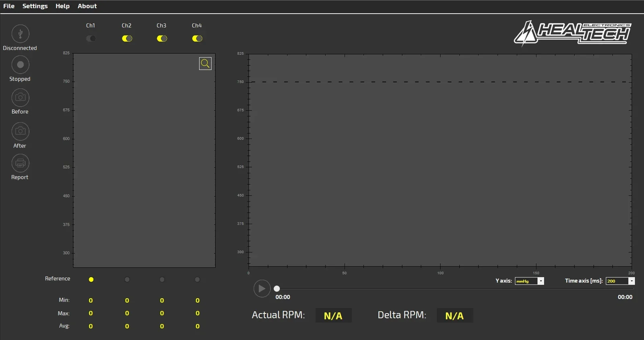The height and width of the screenshot is (340, 644).
Task: Take a Before snapshot with camera icon
Action: [x=20, y=98]
